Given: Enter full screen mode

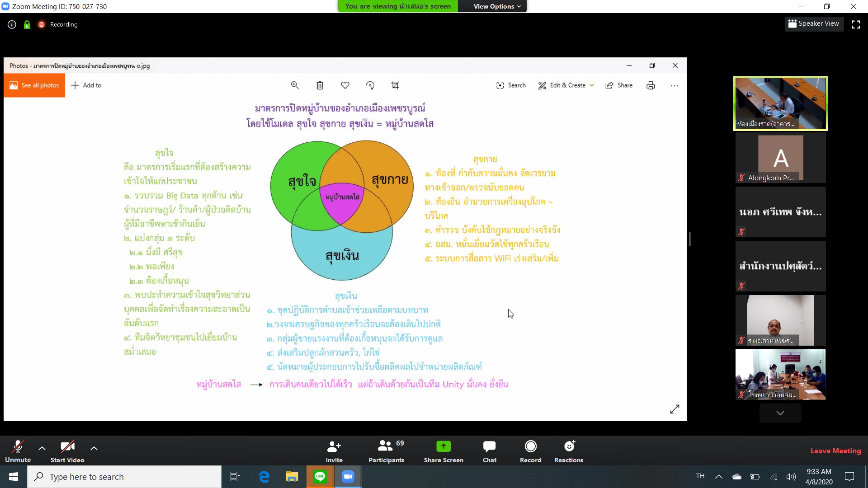Looking at the screenshot, I should point(855,24).
